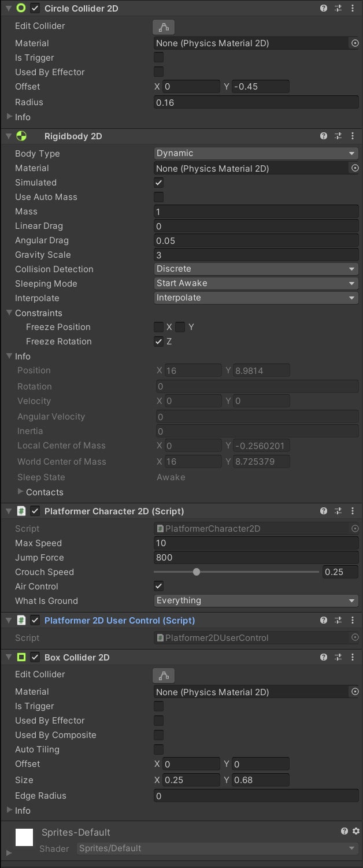Open help for Platformer 2D User Control

click(x=324, y=620)
